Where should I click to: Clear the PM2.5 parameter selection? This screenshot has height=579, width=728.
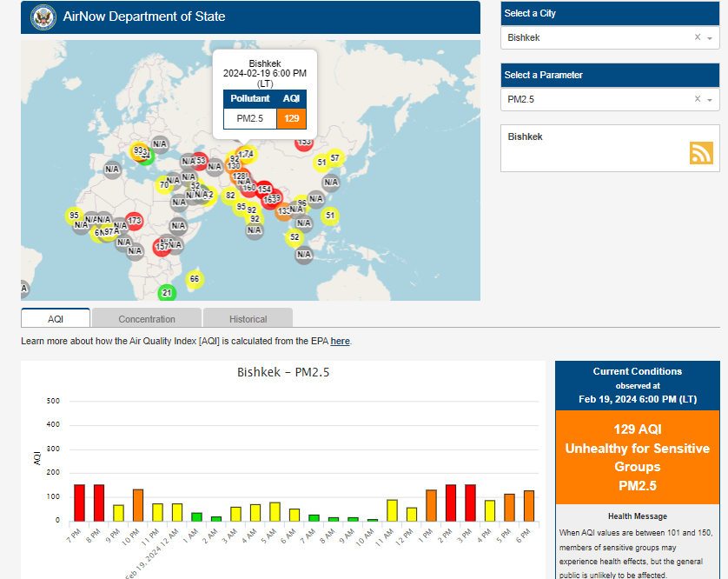pos(698,99)
